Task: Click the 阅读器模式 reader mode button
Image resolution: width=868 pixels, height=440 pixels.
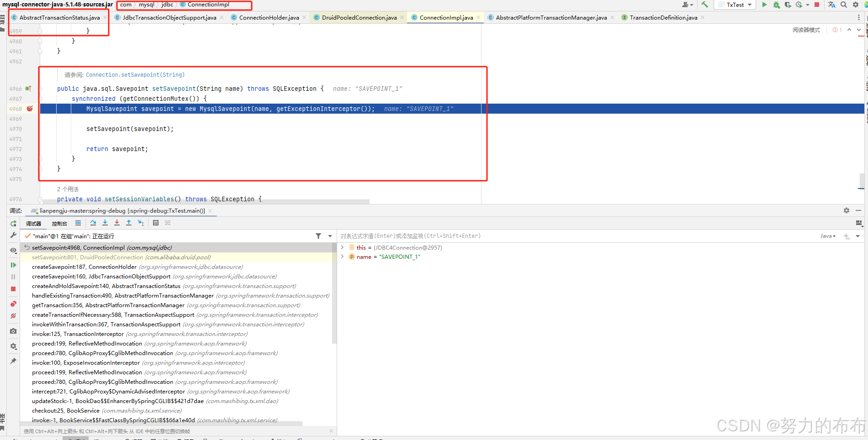Action: (806, 30)
